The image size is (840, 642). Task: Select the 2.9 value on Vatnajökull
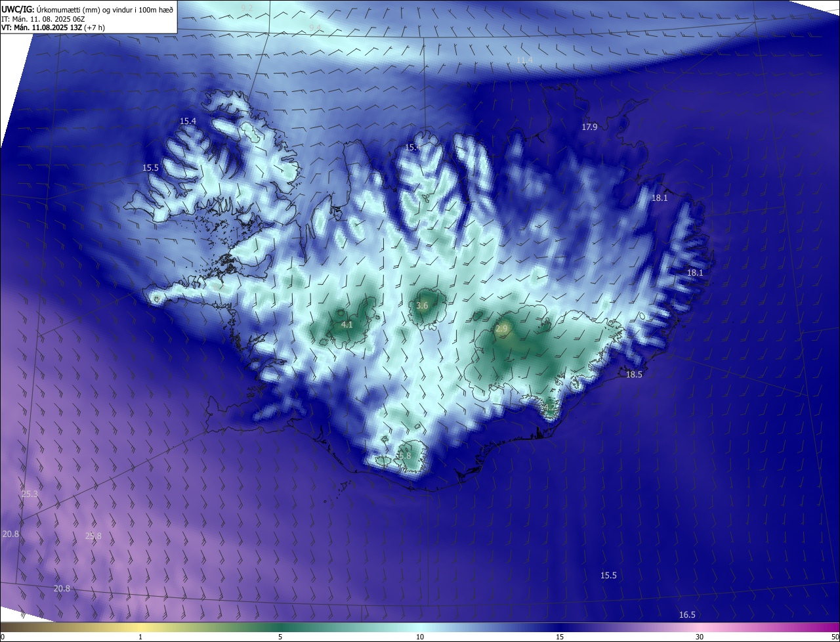coord(502,328)
